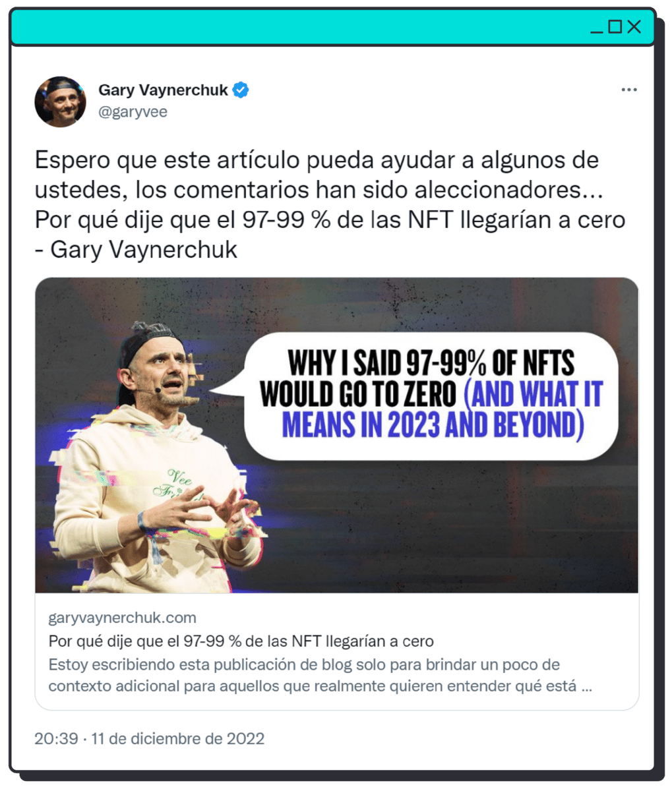Click the blue 'MEANS IN 2023 AND BEYOND' text

433,425
